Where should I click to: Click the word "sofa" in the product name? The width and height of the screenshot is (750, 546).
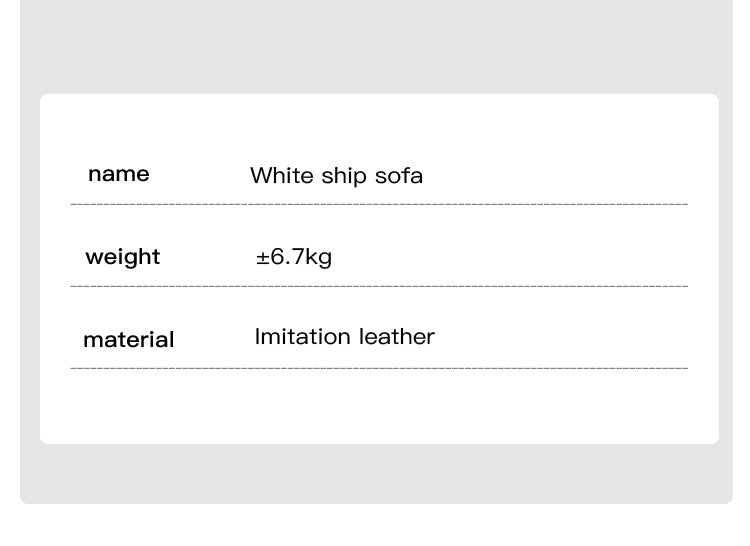pyautogui.click(x=399, y=176)
